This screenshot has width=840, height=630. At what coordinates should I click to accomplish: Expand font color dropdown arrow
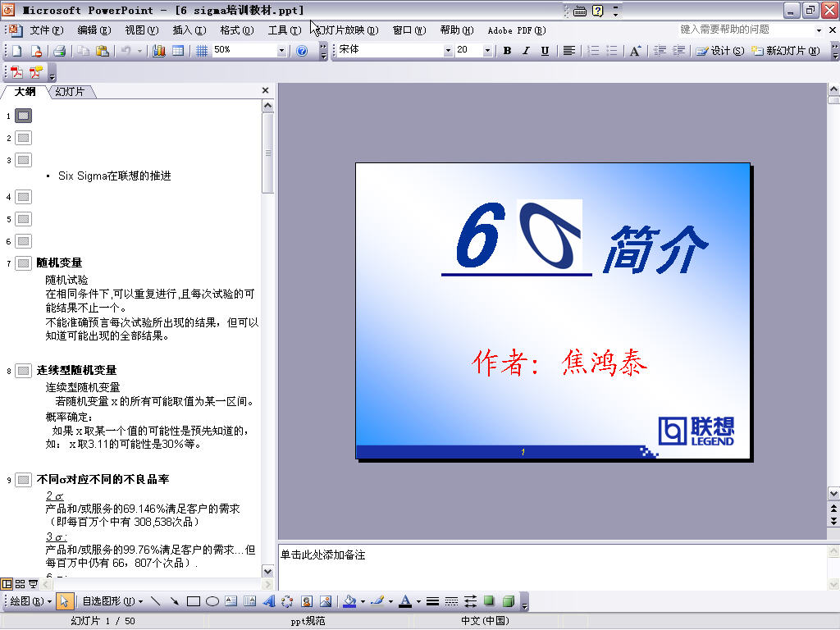click(x=418, y=601)
